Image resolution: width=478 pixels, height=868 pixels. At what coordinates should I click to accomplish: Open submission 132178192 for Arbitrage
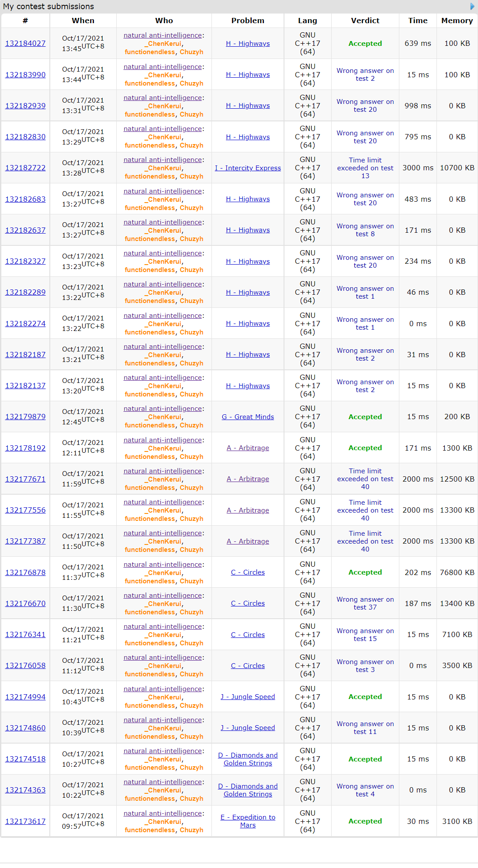25,448
